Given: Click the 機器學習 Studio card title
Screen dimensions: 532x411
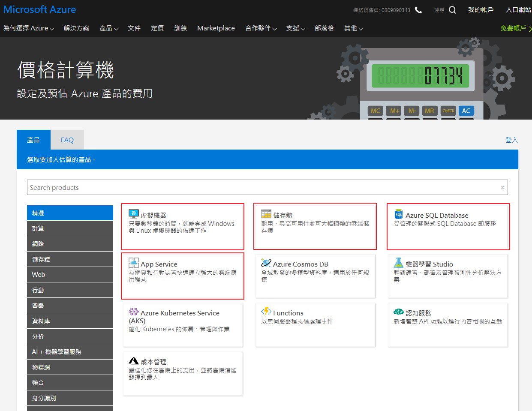Looking at the screenshot, I should coord(430,264).
